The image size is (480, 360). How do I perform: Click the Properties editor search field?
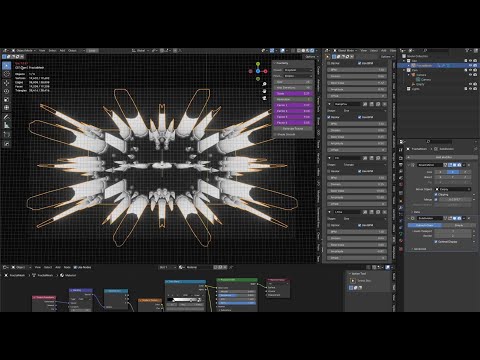[x=438, y=142]
